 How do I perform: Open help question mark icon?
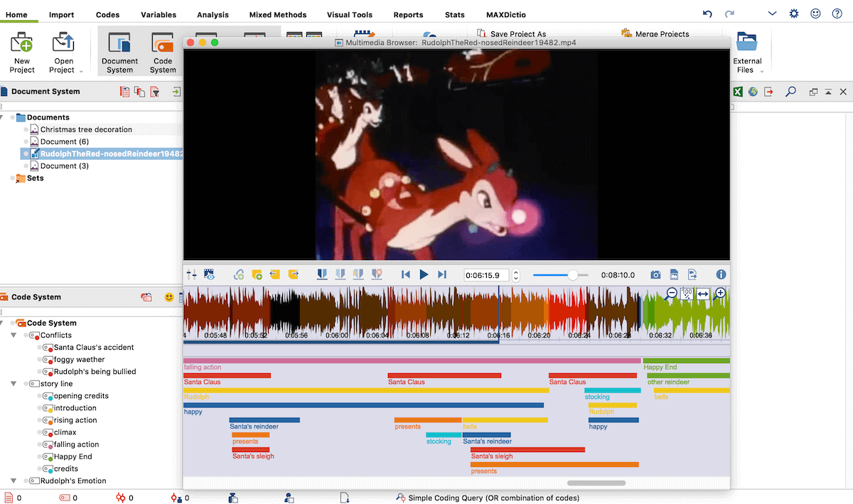837,14
